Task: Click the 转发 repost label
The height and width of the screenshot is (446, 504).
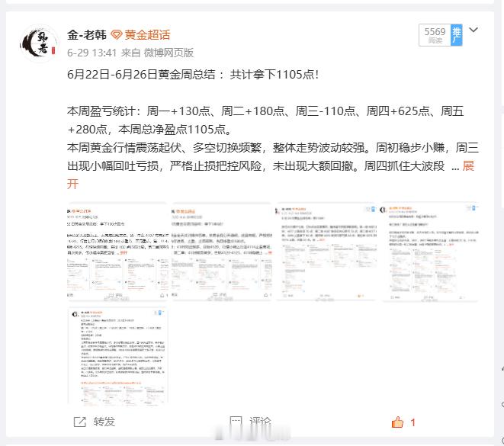Action: 104,422
